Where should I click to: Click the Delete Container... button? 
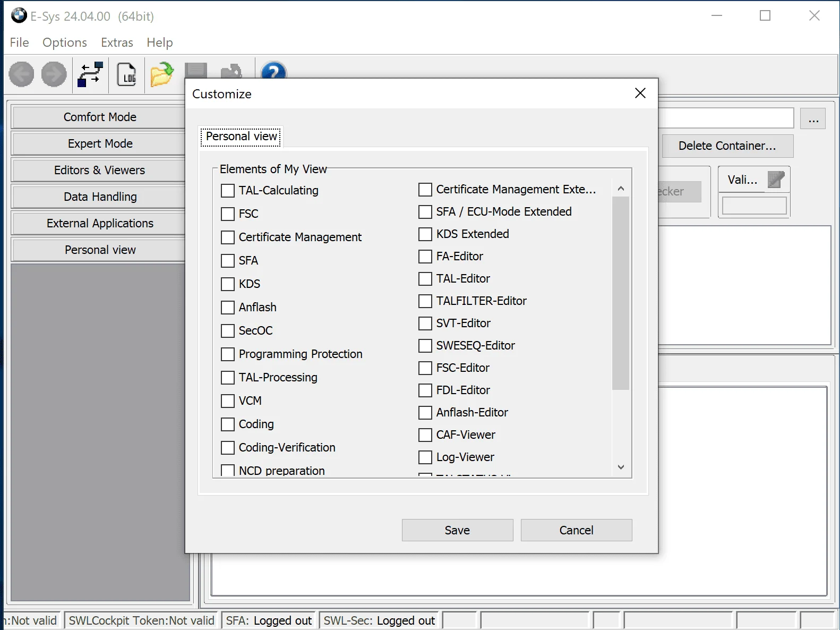pyautogui.click(x=727, y=146)
